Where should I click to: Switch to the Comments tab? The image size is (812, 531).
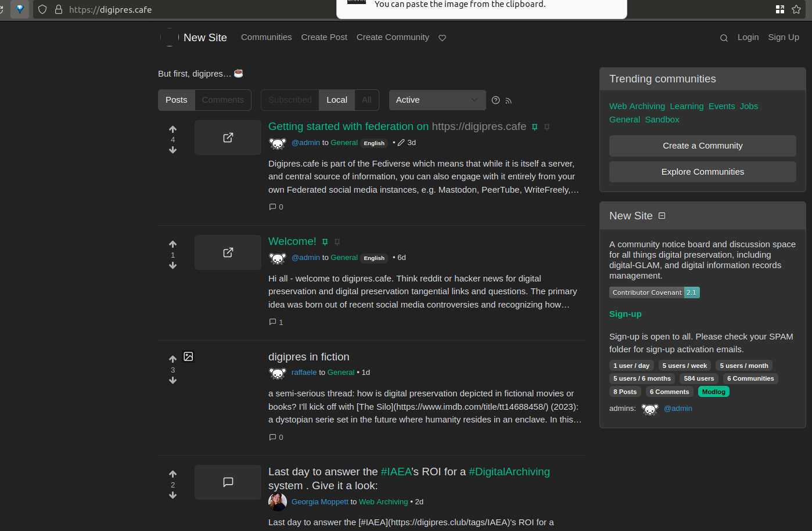coord(222,100)
